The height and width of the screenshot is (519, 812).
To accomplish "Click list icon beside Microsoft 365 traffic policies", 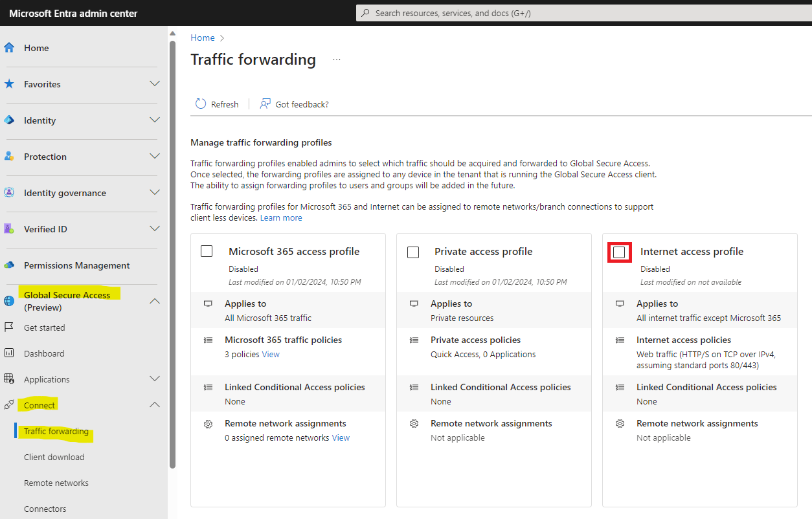I will pos(208,340).
